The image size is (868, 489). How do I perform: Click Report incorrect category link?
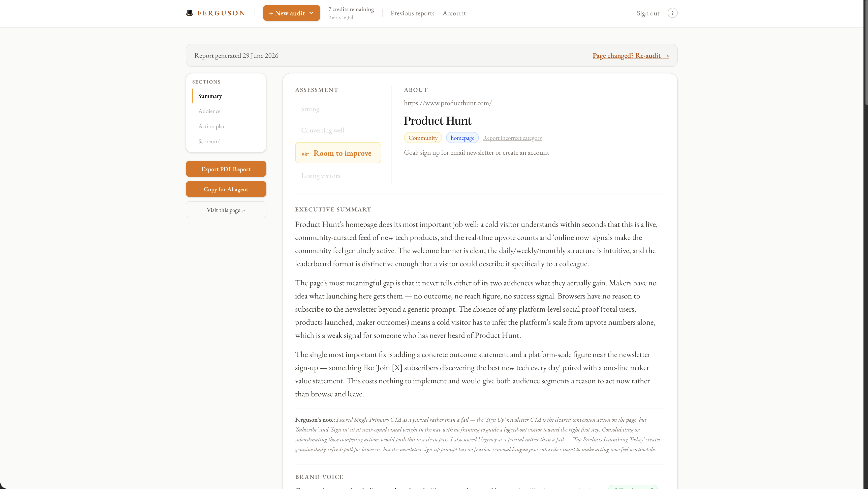click(512, 138)
